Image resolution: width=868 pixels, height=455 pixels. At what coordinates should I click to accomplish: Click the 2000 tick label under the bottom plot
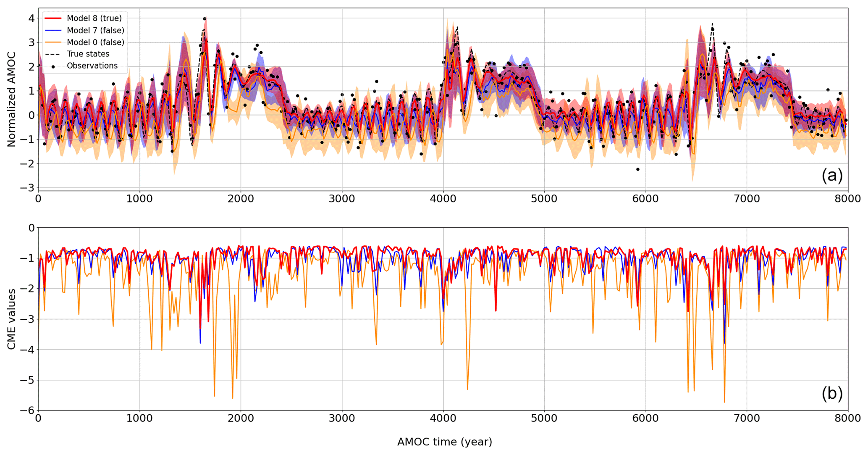(x=241, y=418)
